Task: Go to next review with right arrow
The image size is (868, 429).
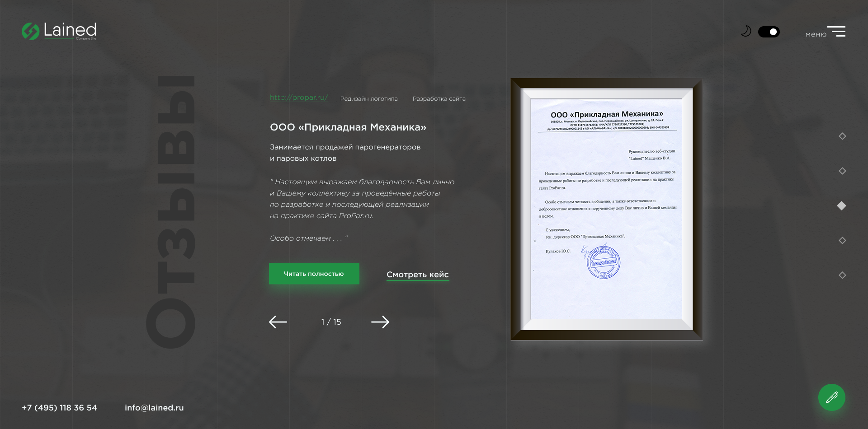Action: click(380, 322)
